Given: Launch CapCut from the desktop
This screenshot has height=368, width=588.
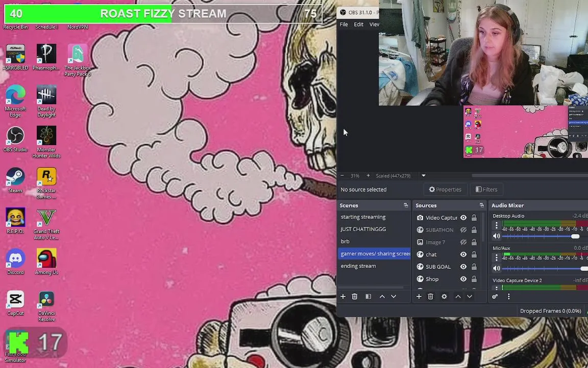Looking at the screenshot, I should pyautogui.click(x=15, y=303).
